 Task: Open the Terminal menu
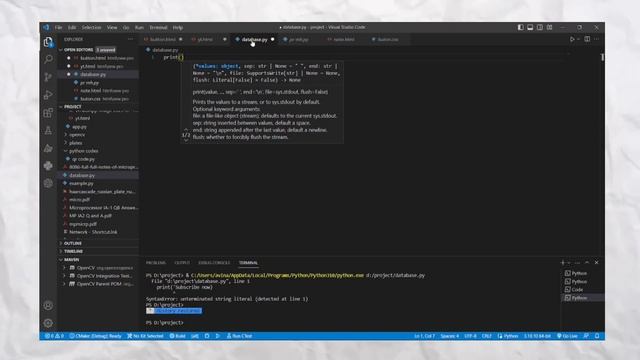(158, 27)
